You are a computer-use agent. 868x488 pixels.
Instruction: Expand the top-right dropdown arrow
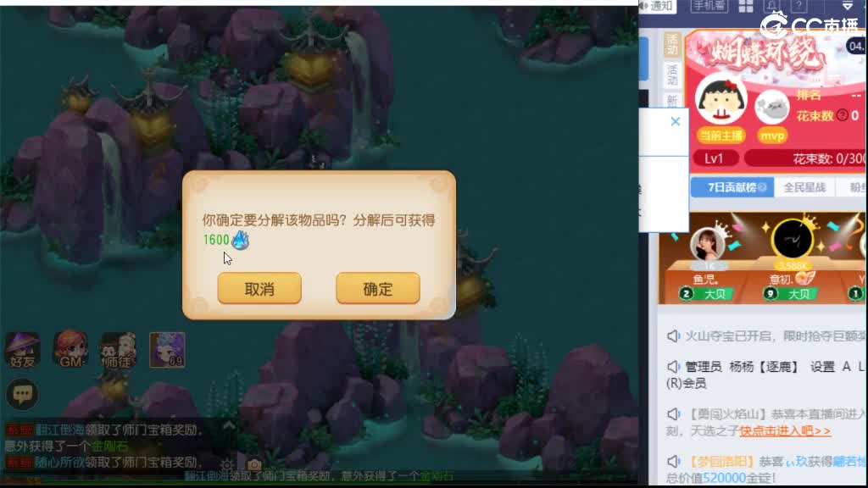[x=848, y=6]
